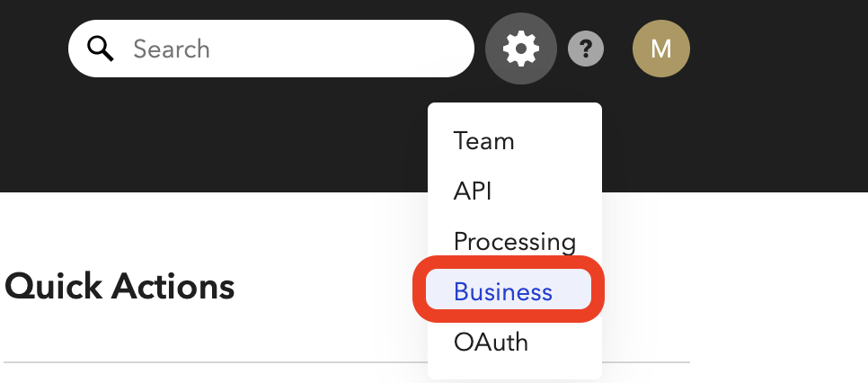Click the Search placeholder text
This screenshot has height=383, width=868.
point(172,49)
